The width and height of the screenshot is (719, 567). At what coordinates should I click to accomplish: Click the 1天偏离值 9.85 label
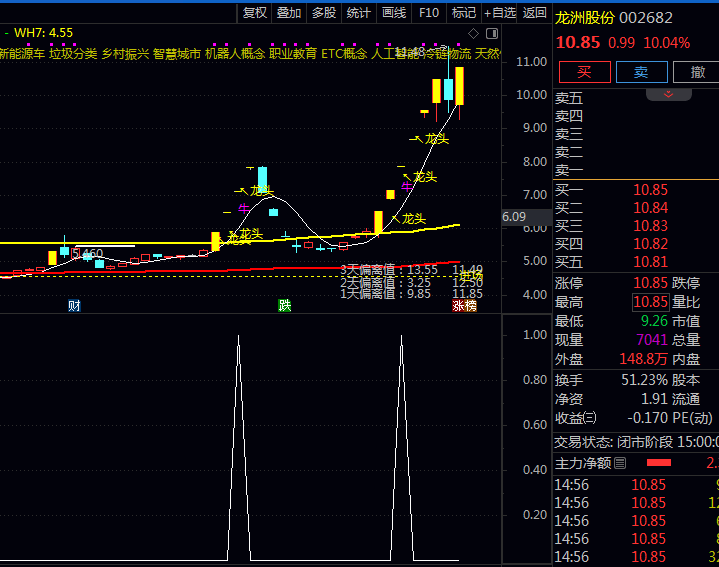coord(385,293)
